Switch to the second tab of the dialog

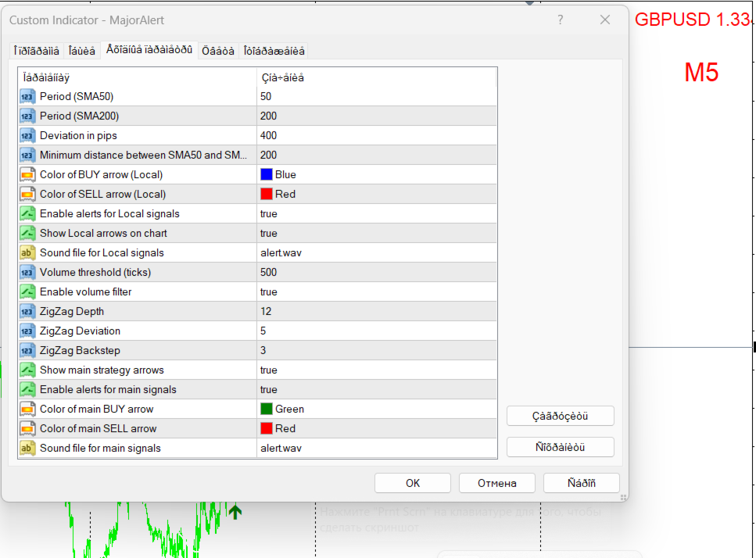[82, 51]
